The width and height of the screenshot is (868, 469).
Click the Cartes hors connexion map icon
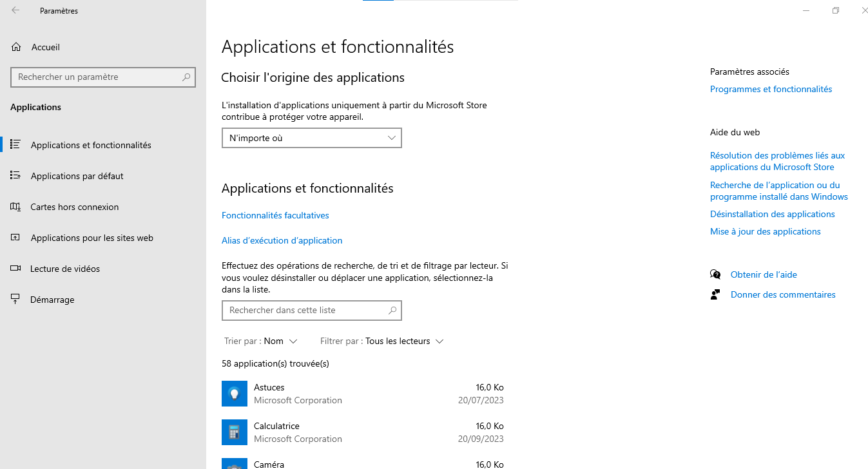pyautogui.click(x=15, y=207)
